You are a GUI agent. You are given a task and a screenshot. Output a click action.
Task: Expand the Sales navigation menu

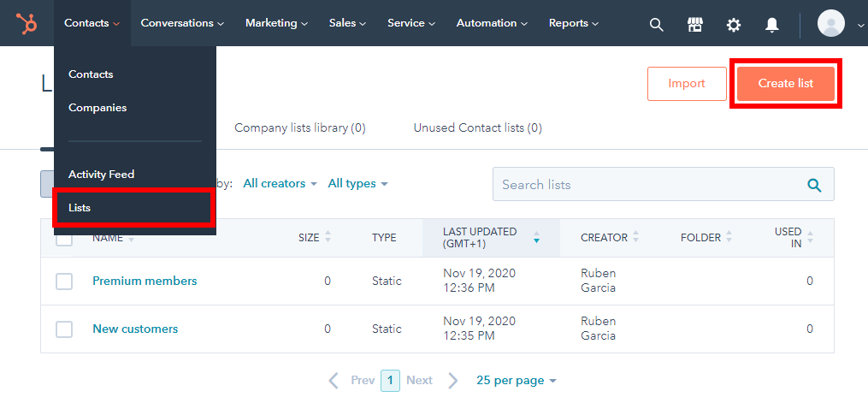coord(348,23)
